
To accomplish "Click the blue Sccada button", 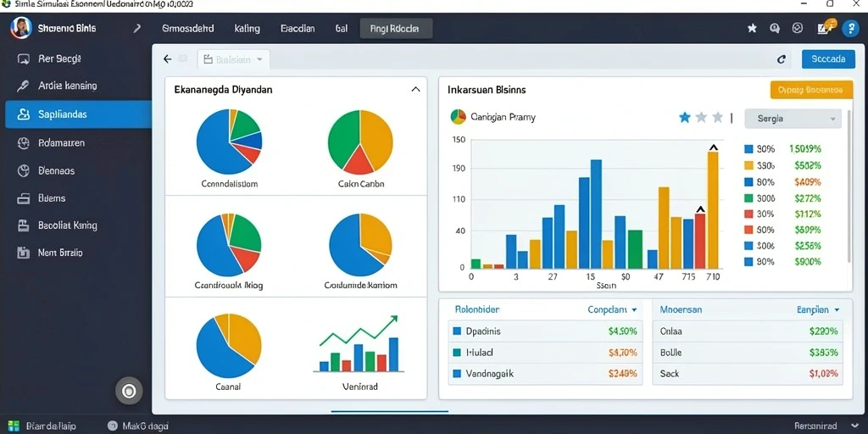I will [828, 58].
